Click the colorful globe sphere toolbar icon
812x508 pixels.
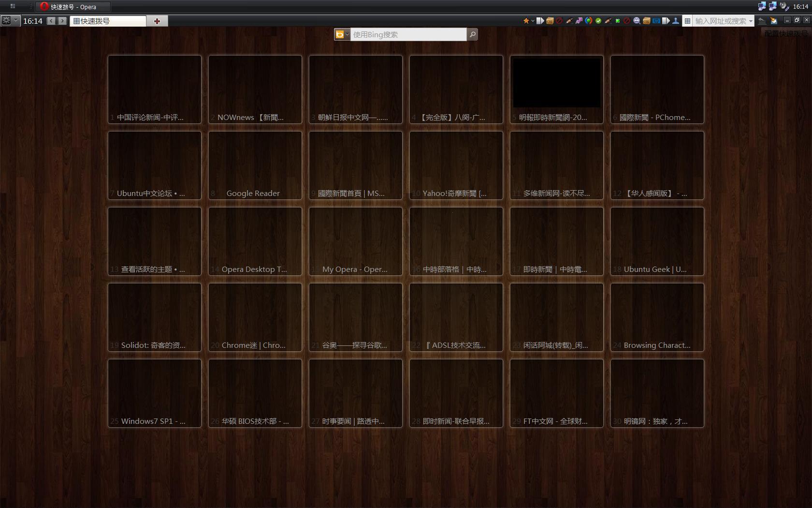589,21
